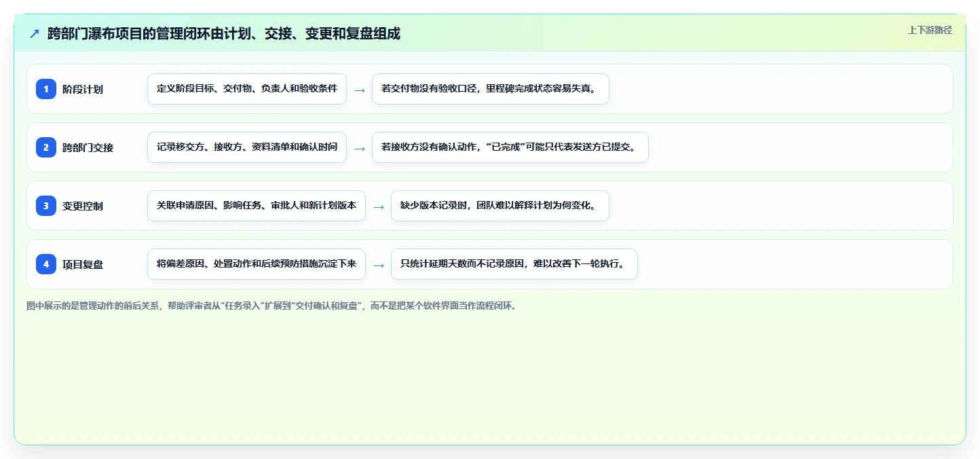The height and width of the screenshot is (459, 980).
Task: Click the footnote starting 图中展示的是管理动作
Action: pyautogui.click(x=272, y=306)
